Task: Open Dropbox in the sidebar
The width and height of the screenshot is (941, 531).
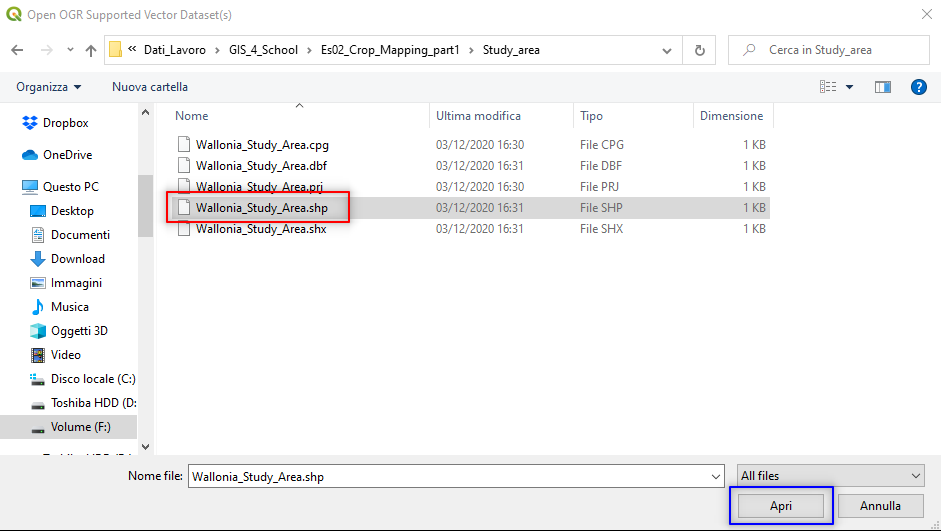Action: [65, 123]
